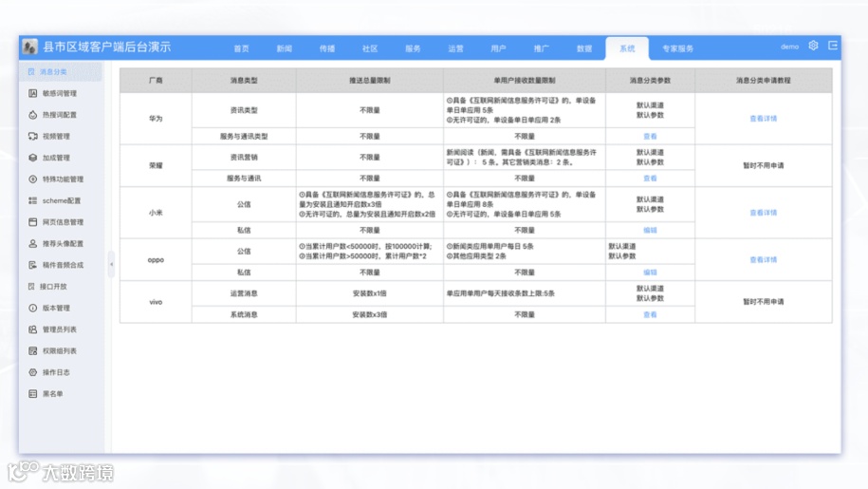The width and height of the screenshot is (868, 489).
Task: Click the 资讯营销 cell in 荣耀 row
Action: pos(244,158)
